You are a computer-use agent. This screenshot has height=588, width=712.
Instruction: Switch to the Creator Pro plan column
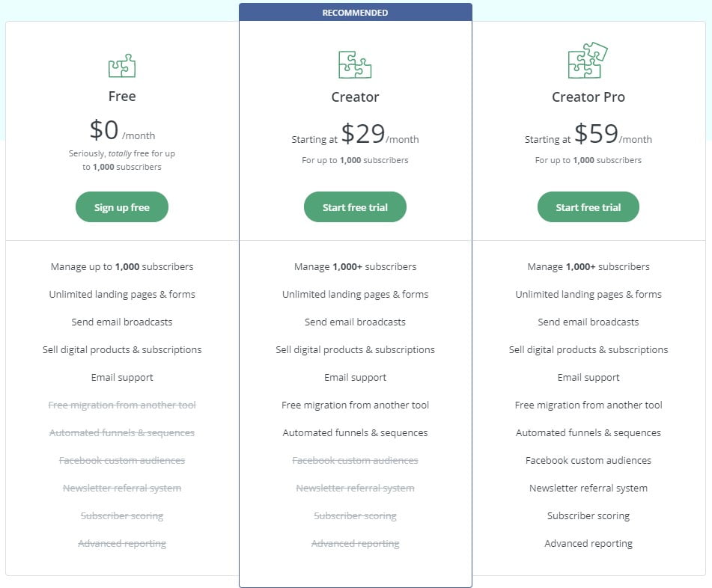tap(588, 96)
